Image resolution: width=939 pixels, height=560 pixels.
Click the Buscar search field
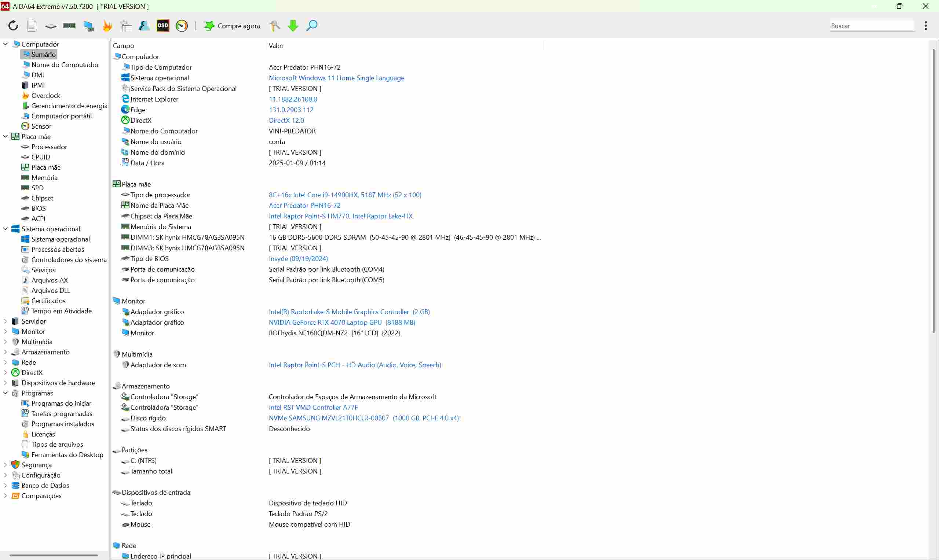[872, 26]
